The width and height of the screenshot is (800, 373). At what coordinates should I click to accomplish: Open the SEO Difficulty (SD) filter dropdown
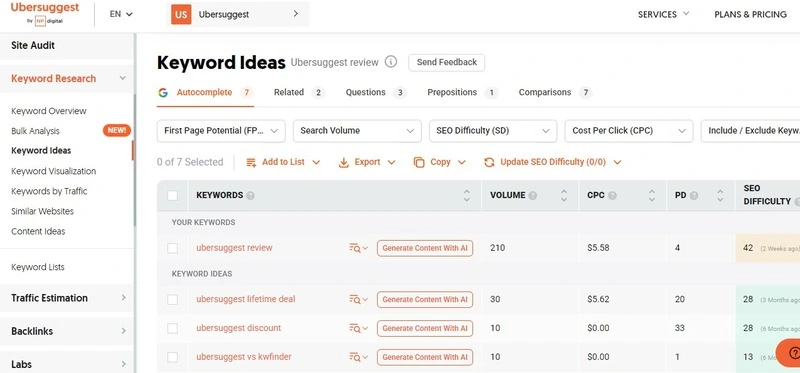[493, 131]
